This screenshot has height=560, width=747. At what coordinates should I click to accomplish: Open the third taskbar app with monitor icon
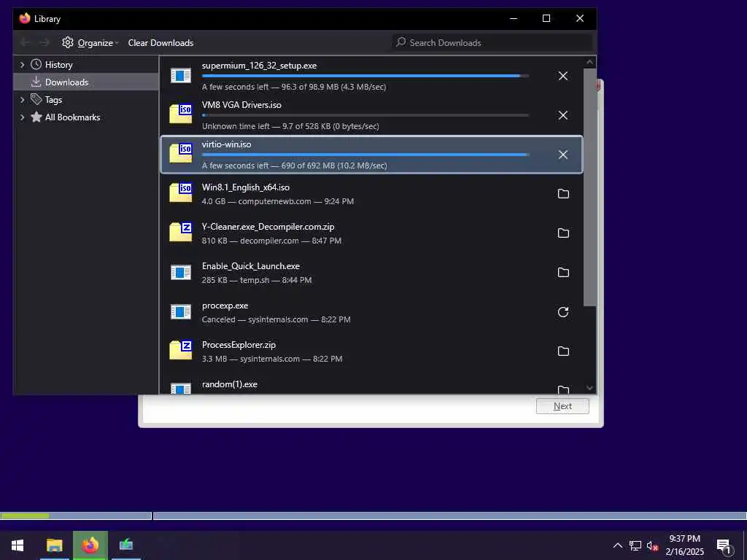click(126, 545)
